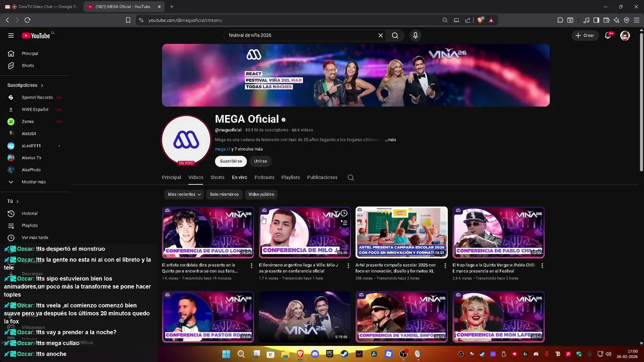Open Brave VPN shield icon
This screenshot has height=362, width=644.
[x=626, y=20]
